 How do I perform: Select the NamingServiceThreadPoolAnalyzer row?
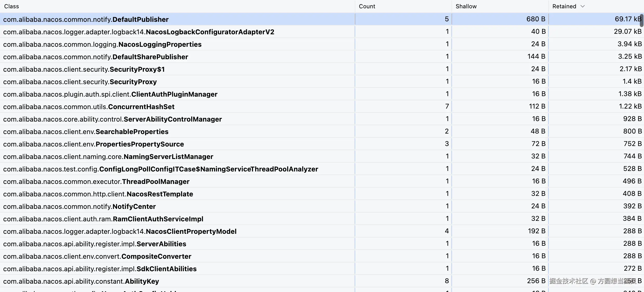coord(322,169)
